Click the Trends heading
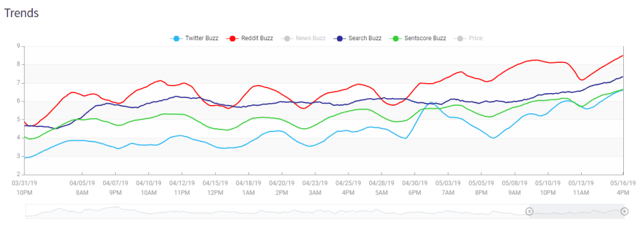 point(21,13)
